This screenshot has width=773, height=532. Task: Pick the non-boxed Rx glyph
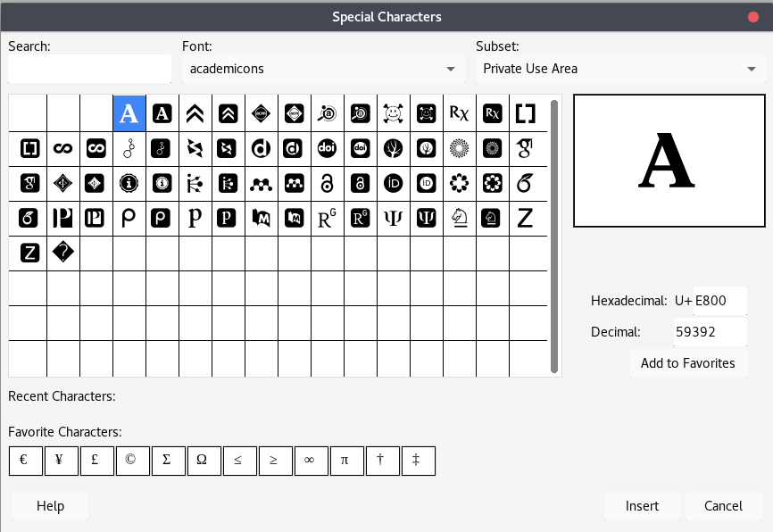[459, 113]
